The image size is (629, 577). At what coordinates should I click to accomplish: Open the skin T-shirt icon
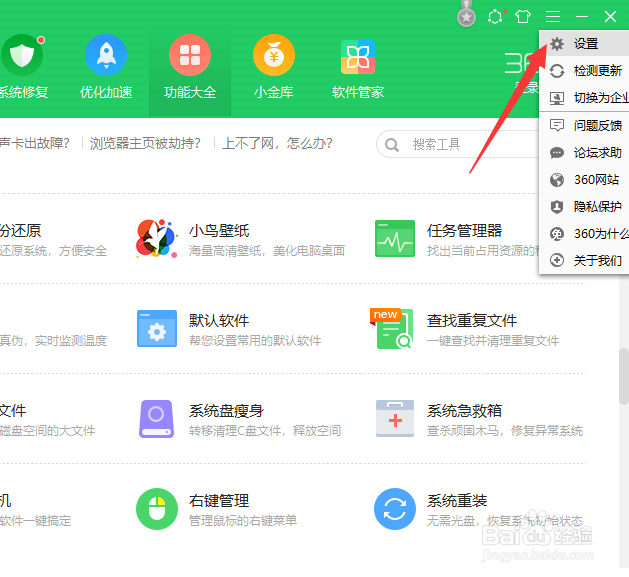coord(523,16)
